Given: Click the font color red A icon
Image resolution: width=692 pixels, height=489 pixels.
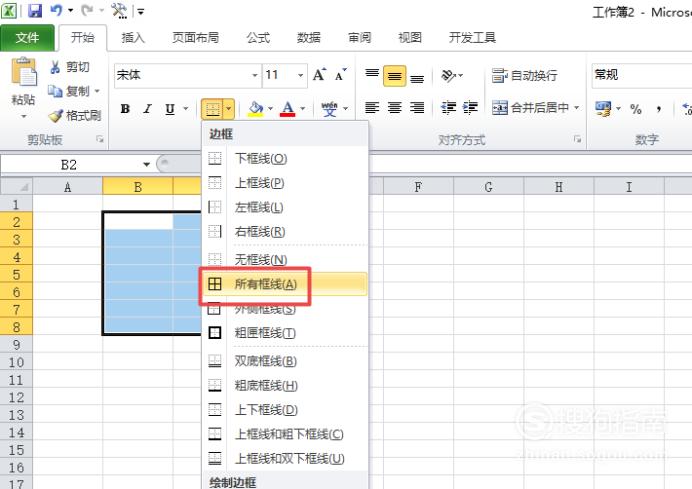Looking at the screenshot, I should (287, 109).
